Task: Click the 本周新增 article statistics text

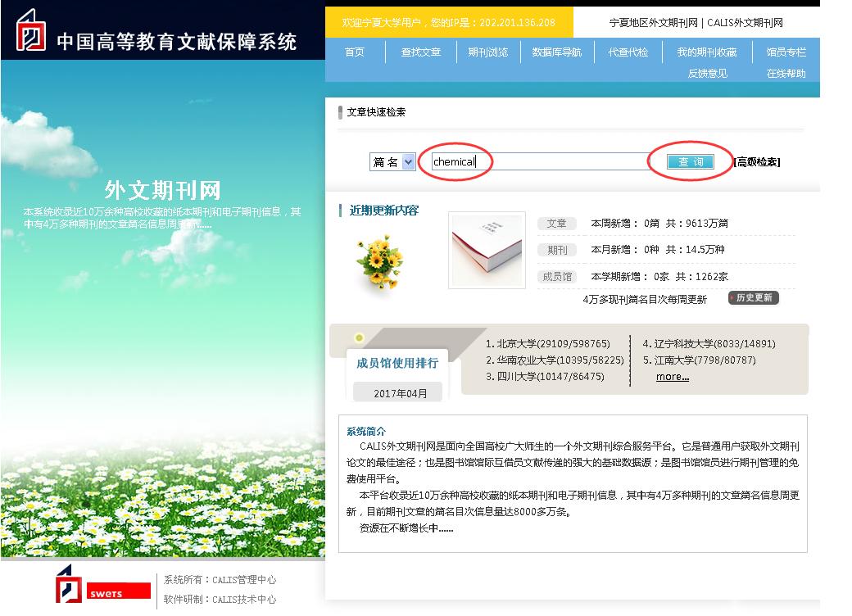Action: click(x=659, y=224)
